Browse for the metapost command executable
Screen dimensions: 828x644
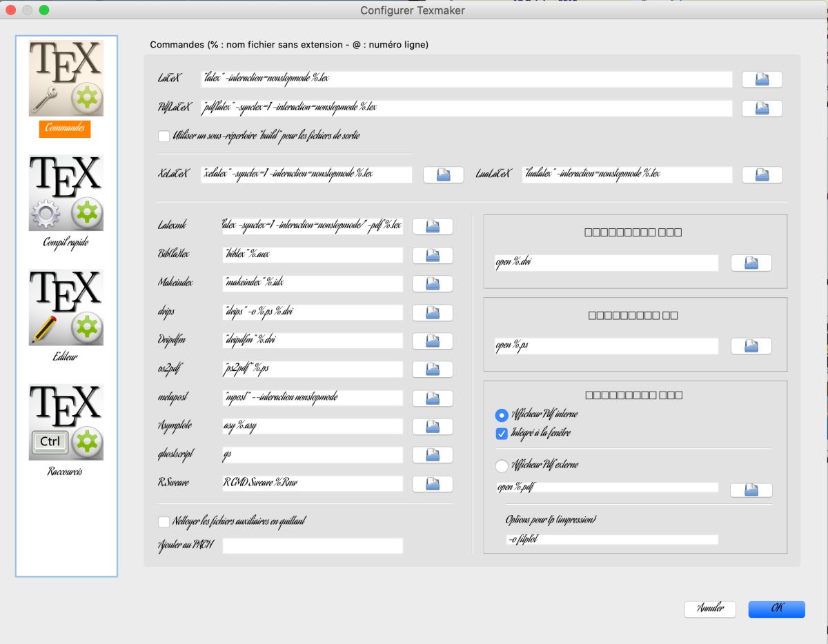pos(433,398)
